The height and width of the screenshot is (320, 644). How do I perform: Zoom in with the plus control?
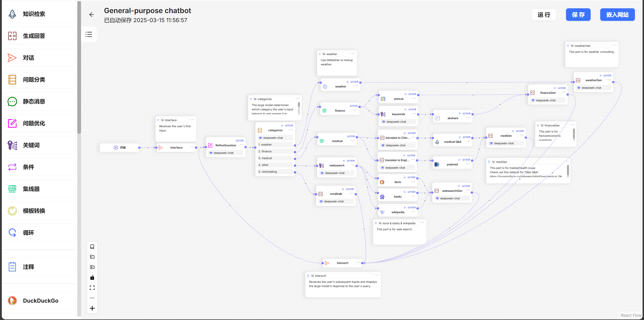92,308
